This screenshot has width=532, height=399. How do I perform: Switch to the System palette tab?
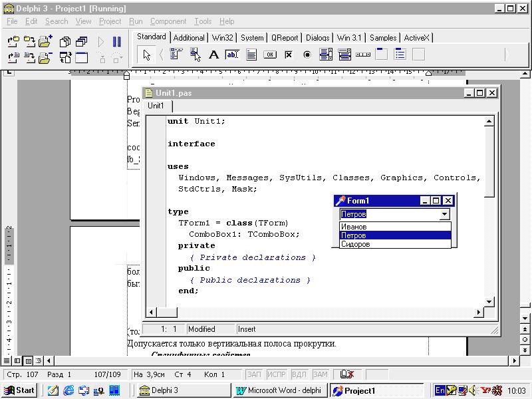[x=252, y=38]
